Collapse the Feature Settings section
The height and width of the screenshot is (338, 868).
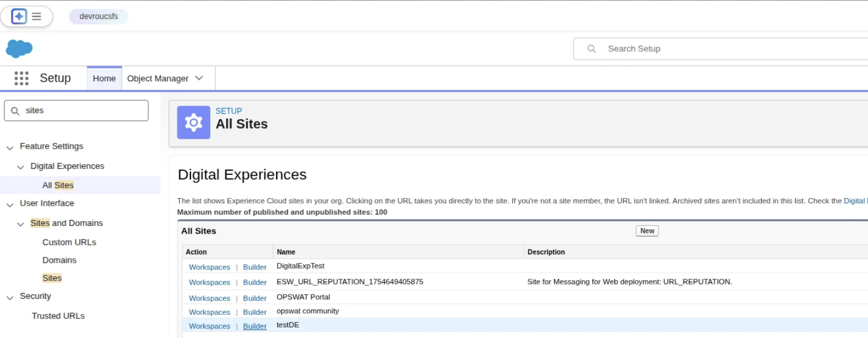(9, 146)
